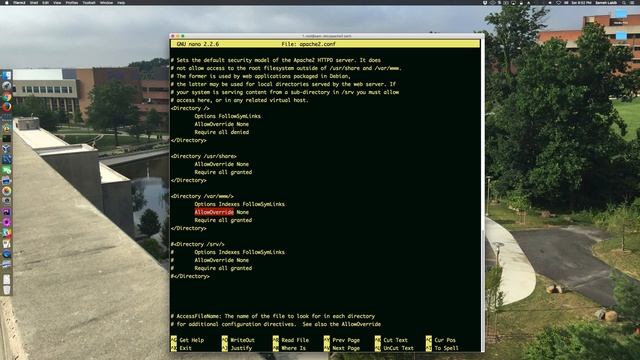Click the '<Directory /usr/share>' line
The width and height of the screenshot is (640, 360).
tap(204, 156)
